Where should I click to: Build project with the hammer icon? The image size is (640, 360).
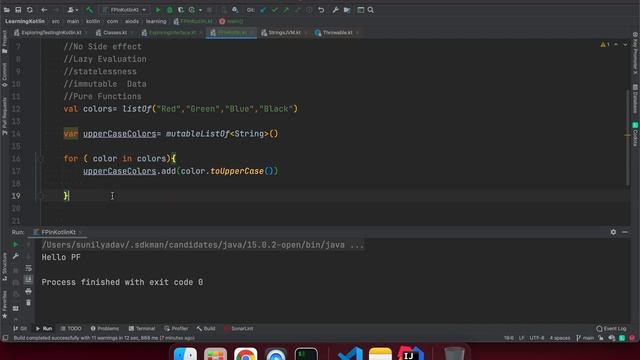coord(89,10)
